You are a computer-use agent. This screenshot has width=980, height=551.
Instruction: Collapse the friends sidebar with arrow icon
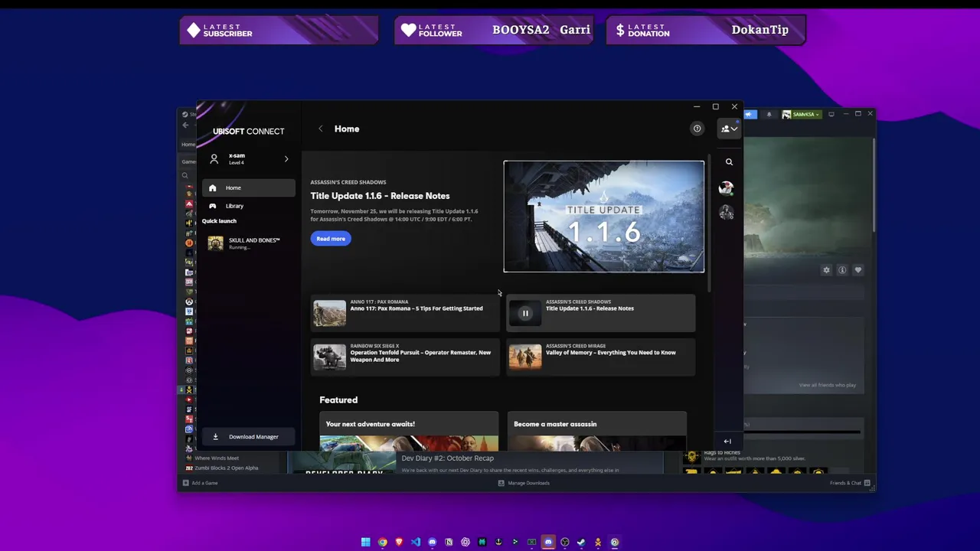click(727, 441)
